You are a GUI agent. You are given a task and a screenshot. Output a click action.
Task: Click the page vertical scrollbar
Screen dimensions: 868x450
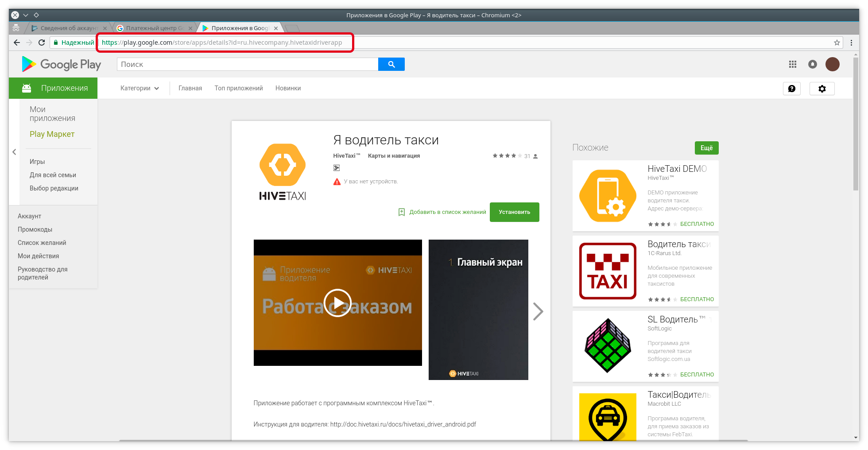(x=856, y=124)
